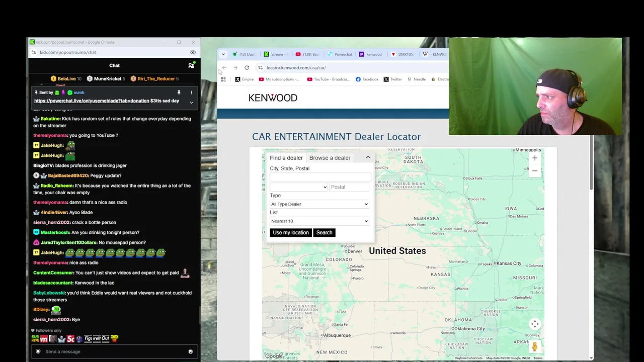Image resolution: width=644 pixels, height=362 pixels.
Task: Open the Nearest 10 list dropdown
Action: coord(319,221)
